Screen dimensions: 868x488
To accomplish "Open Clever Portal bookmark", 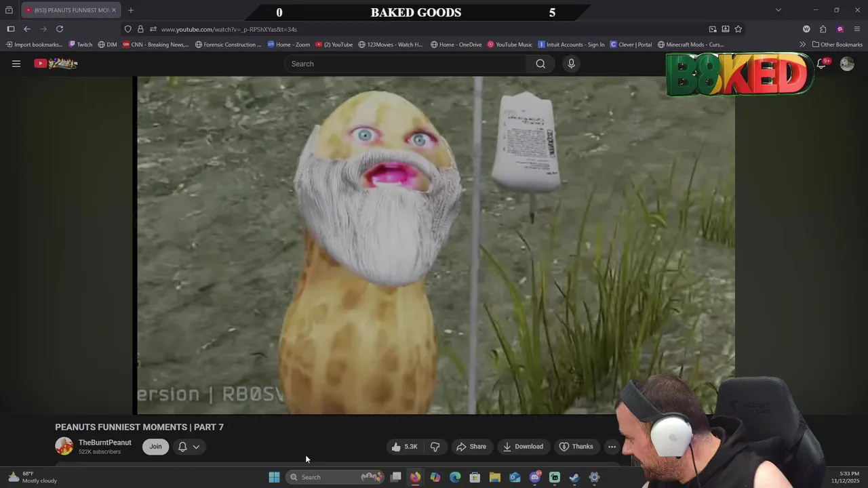I will [631, 45].
